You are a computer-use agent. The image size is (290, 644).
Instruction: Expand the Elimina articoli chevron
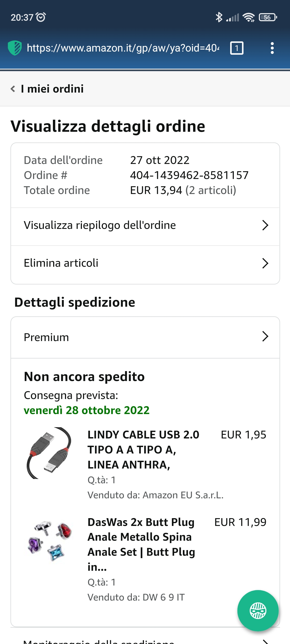(x=265, y=263)
